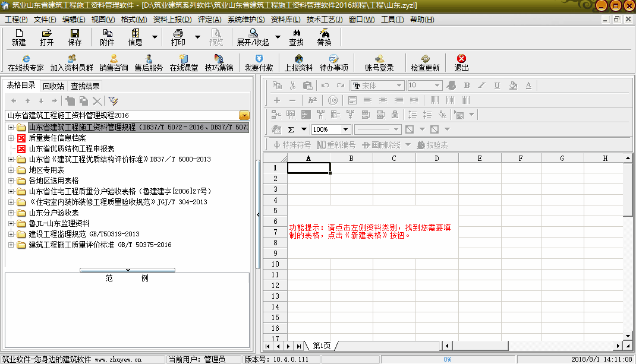Open 在线找专家 online expert icon
This screenshot has width=636, height=364.
point(26,59)
